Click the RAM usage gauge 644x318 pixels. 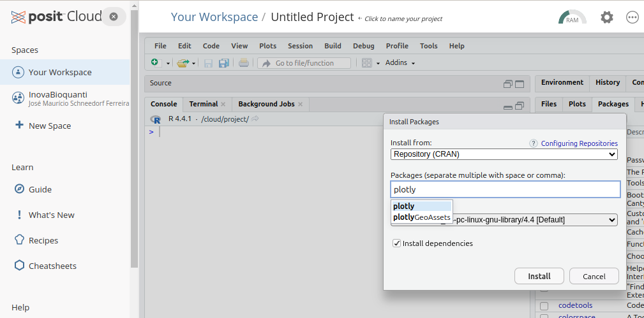click(x=572, y=17)
